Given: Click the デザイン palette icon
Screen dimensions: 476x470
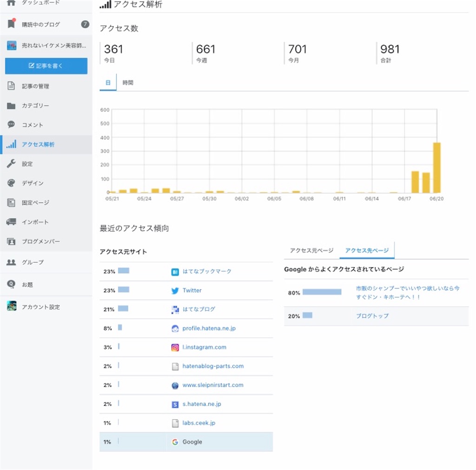Looking at the screenshot, I should click(x=11, y=183).
